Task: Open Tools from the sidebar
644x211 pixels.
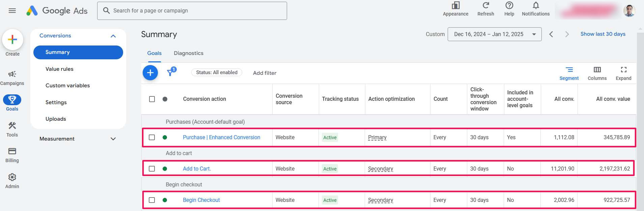Action: tap(12, 129)
